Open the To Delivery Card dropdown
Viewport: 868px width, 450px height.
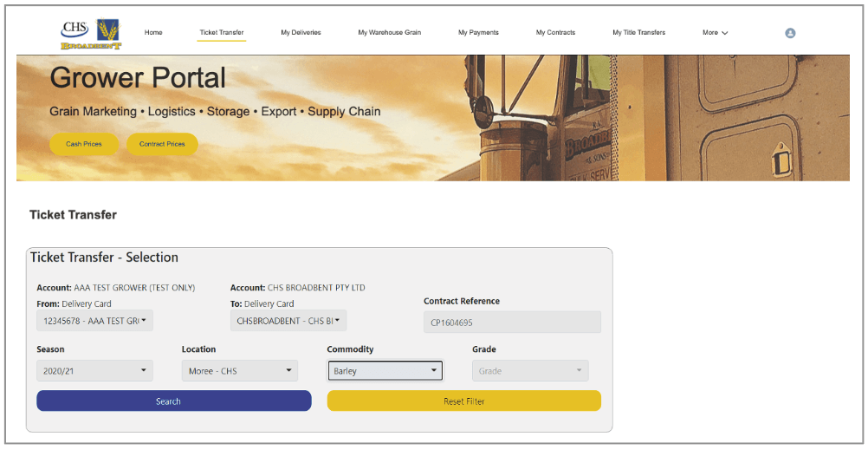coord(288,320)
